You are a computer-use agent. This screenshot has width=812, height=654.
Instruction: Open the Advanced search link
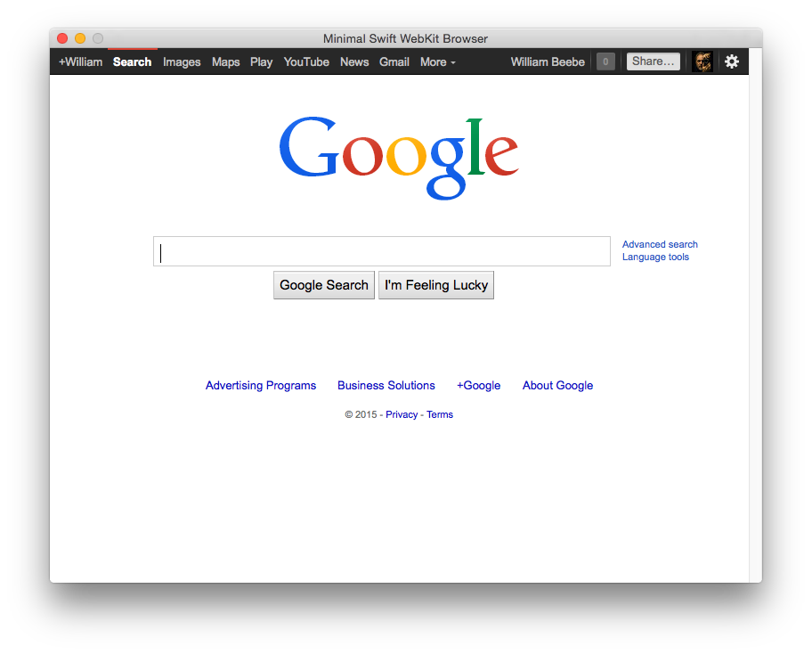pos(660,244)
